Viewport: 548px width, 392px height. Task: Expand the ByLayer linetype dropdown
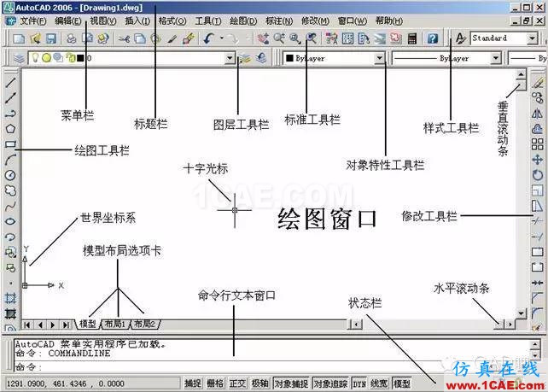click(x=496, y=58)
